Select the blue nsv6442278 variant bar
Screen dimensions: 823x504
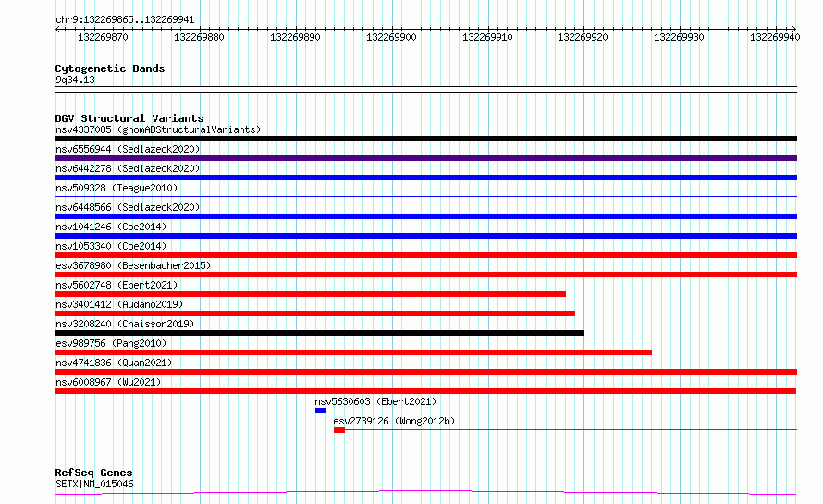click(425, 178)
